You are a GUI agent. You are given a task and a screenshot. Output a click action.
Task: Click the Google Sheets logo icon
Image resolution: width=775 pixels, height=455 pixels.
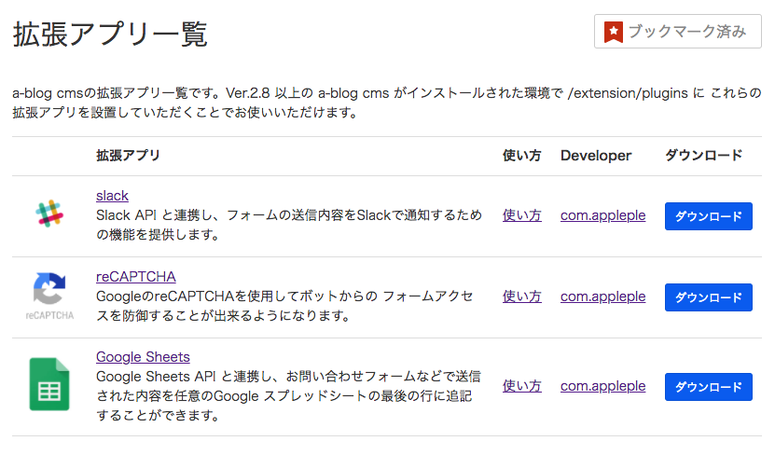[x=49, y=384]
